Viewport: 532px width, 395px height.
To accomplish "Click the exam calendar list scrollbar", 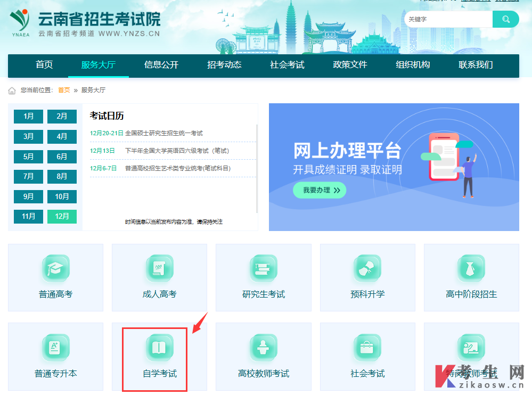I will point(257,169).
